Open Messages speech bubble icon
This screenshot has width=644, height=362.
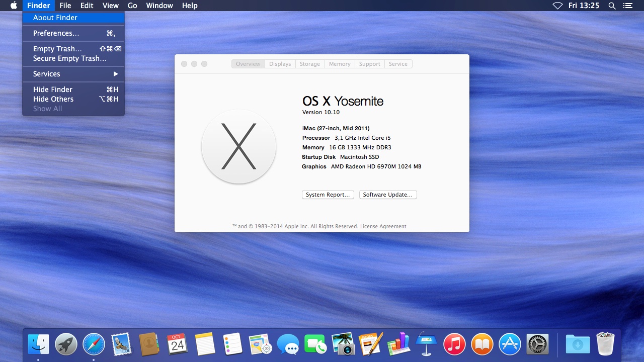(x=288, y=344)
